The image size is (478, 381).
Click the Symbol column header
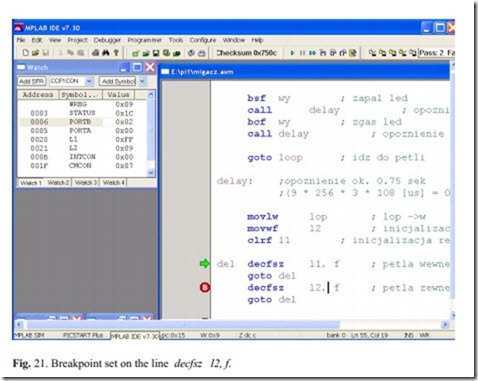[81, 95]
